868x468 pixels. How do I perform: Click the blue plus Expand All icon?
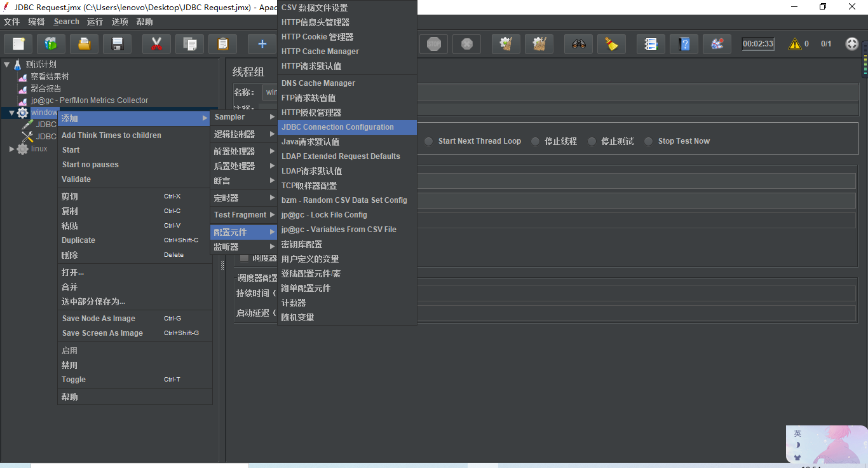262,44
